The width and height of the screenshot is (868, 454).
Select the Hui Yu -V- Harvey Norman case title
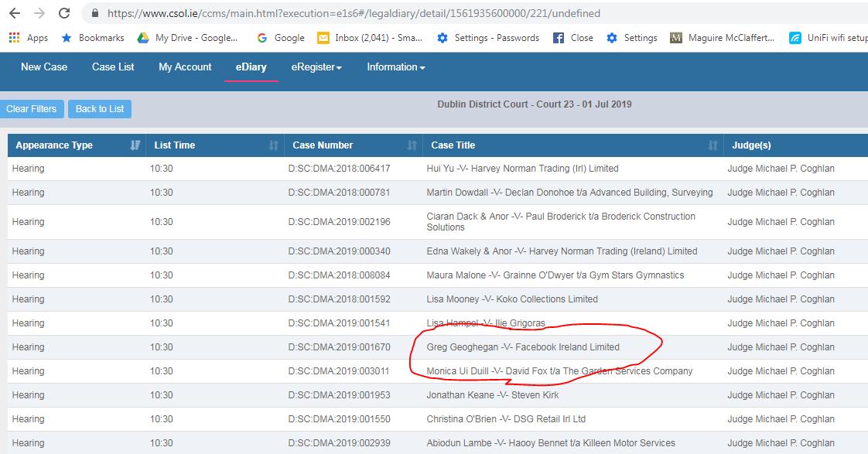[x=522, y=169]
